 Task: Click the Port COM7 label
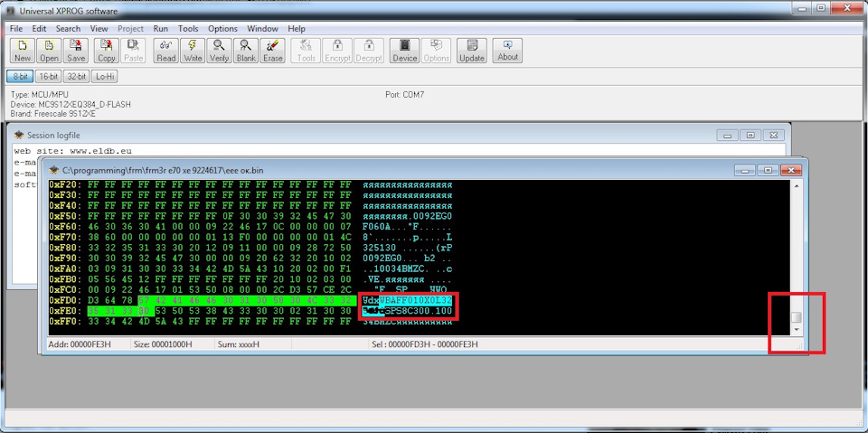pyautogui.click(x=405, y=95)
